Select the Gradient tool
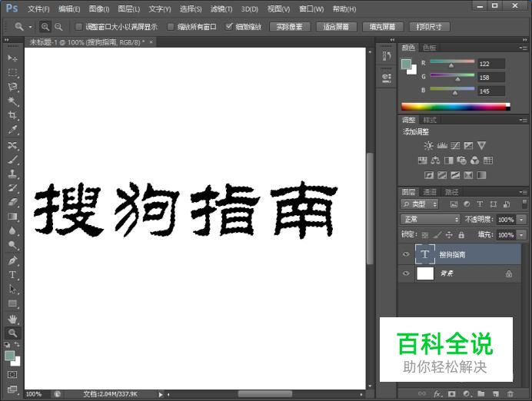 (x=12, y=217)
